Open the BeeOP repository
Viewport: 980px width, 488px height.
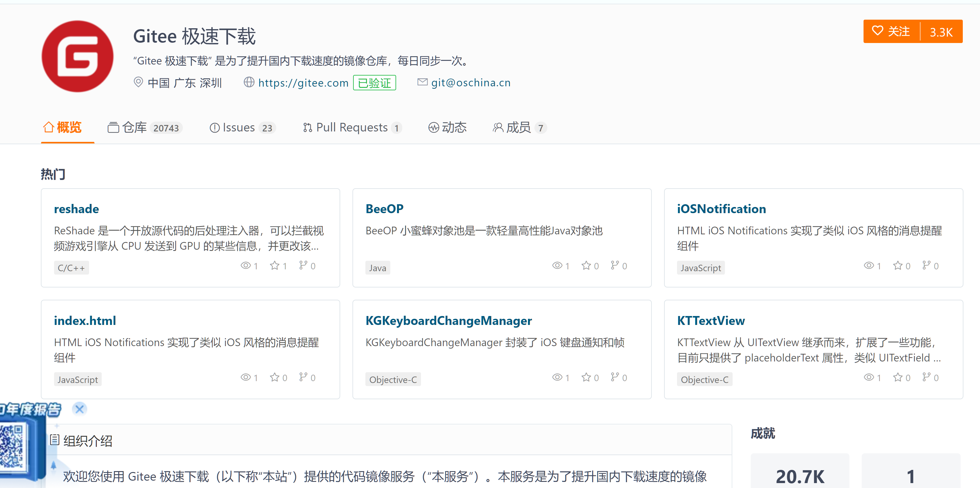pyautogui.click(x=384, y=209)
